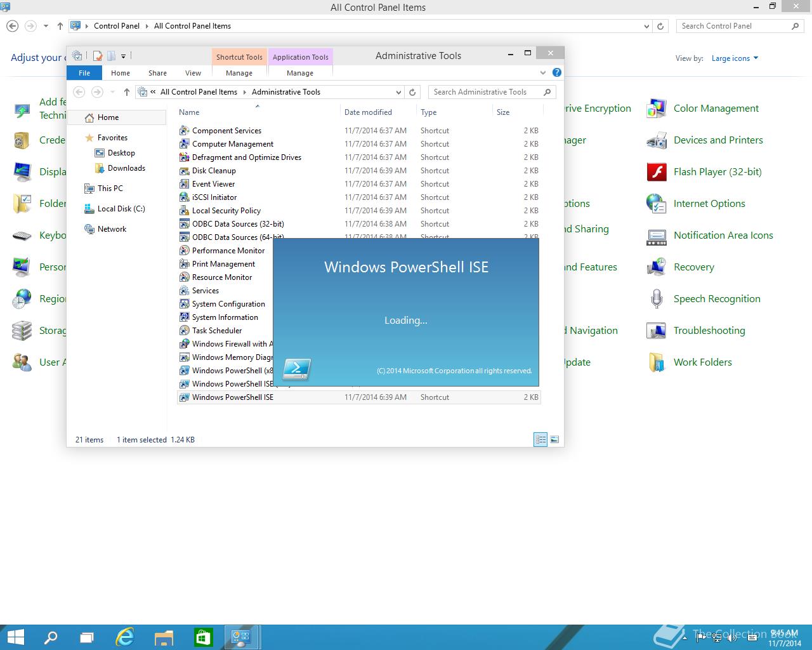Click Computer Management shortcut icon
The width and height of the screenshot is (812, 650).
coord(185,143)
